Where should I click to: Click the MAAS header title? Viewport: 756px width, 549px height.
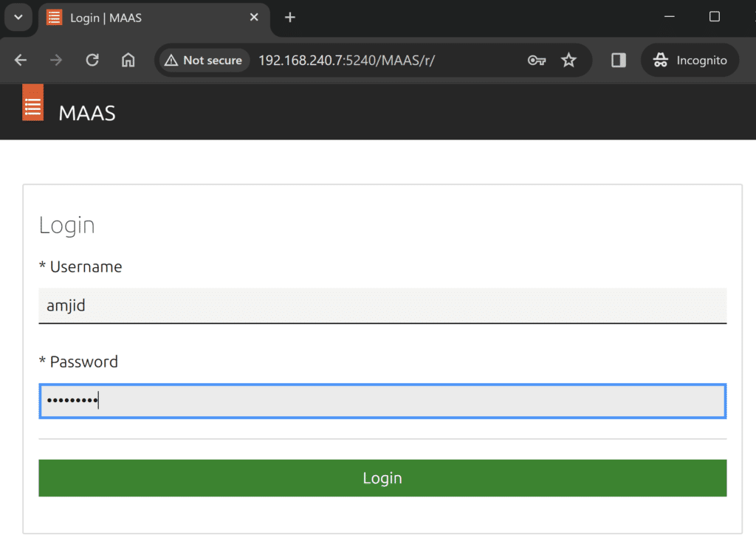(x=87, y=114)
